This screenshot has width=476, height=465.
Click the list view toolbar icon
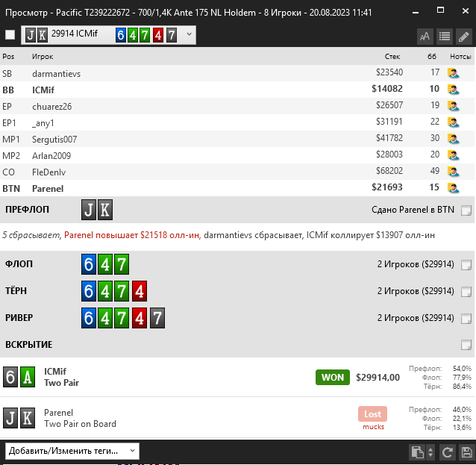445,37
